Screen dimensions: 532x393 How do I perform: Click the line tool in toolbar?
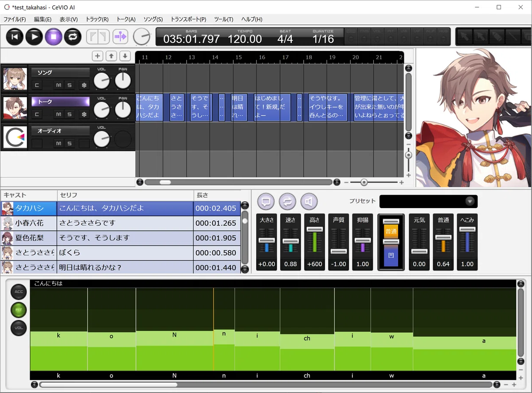(512, 36)
